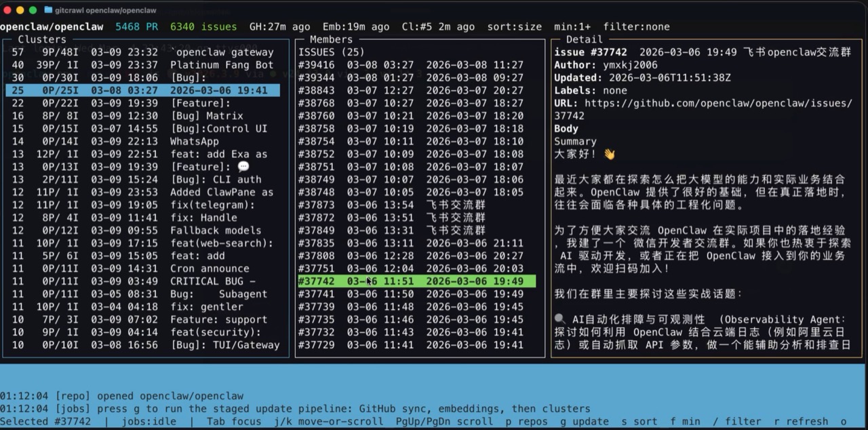Select member issue #39416
Screen dimensions: 868x430
click(x=416, y=65)
